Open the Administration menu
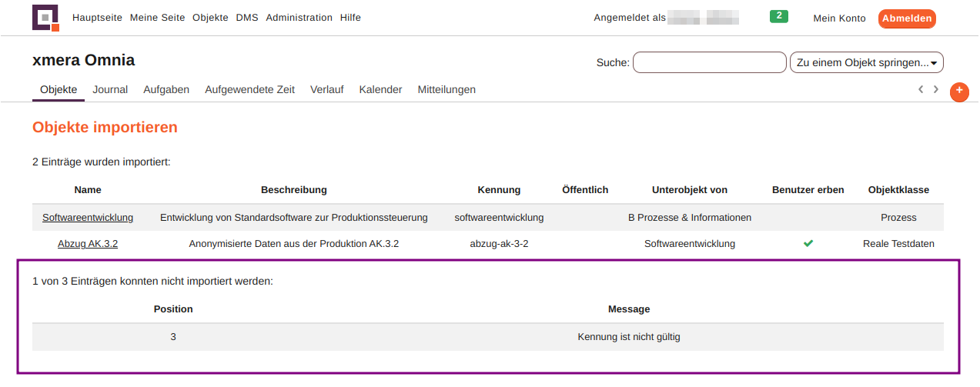The width and height of the screenshot is (980, 387). point(299,18)
